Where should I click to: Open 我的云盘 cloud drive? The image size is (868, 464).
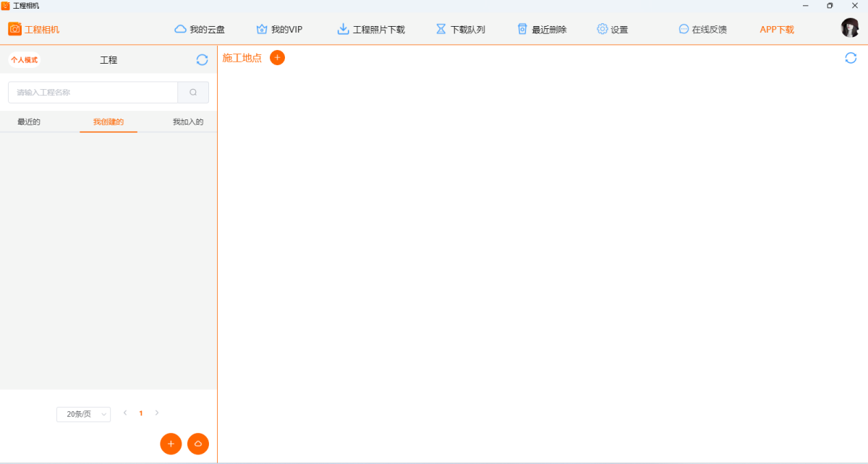click(200, 30)
